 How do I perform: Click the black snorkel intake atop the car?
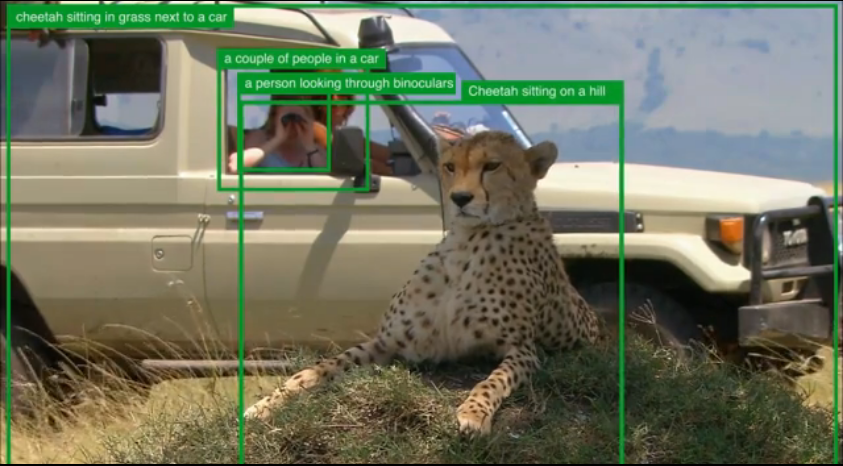tap(376, 33)
